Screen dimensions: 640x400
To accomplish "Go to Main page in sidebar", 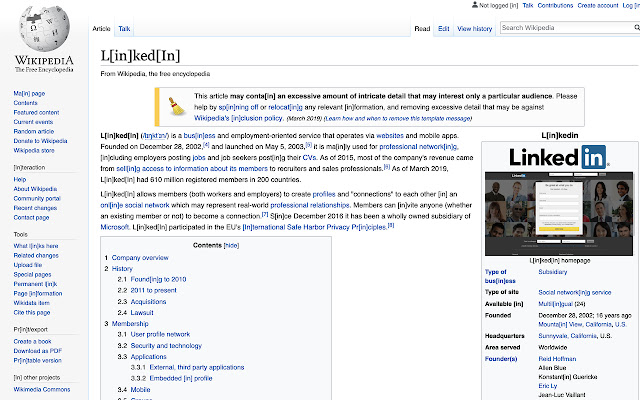I will (x=29, y=93).
